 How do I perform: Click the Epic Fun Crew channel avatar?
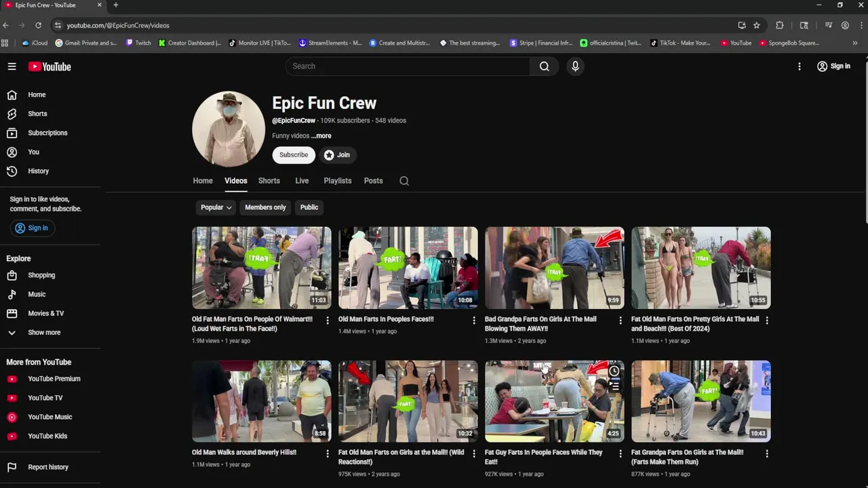[x=229, y=129]
